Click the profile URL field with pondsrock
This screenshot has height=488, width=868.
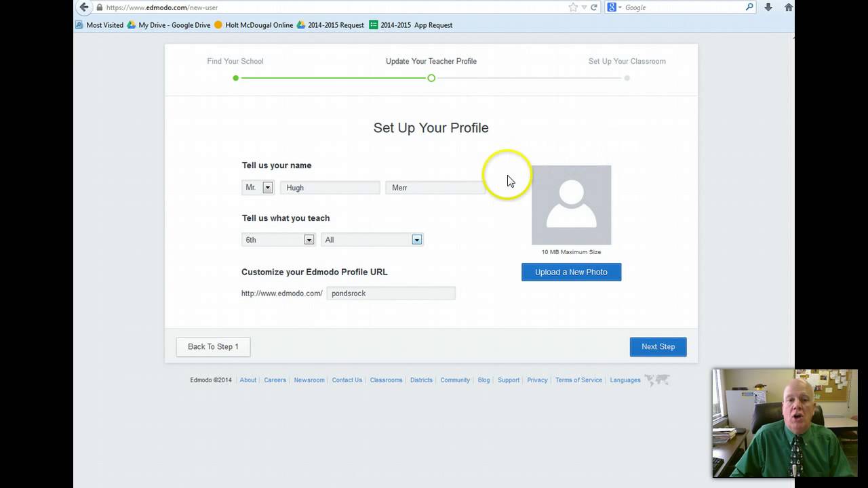click(x=391, y=293)
